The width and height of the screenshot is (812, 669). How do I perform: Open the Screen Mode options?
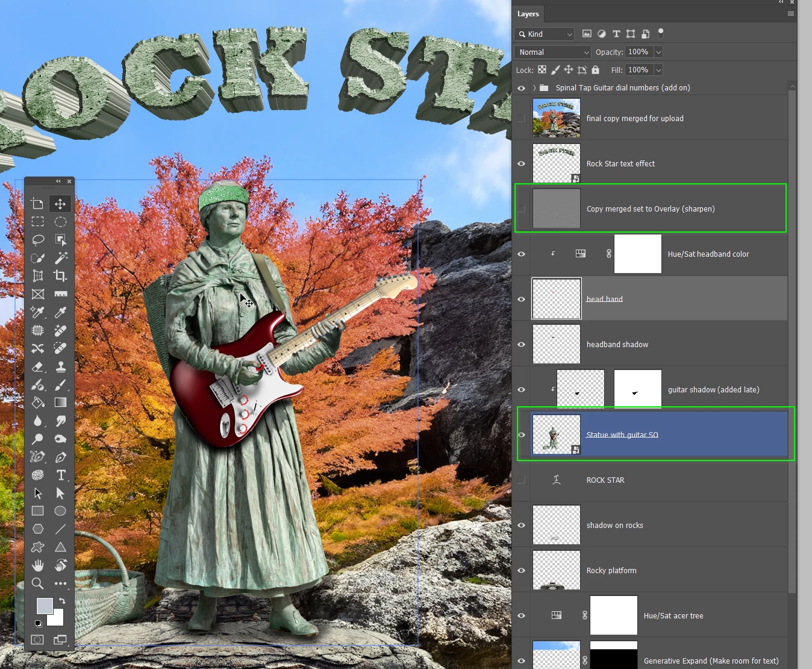[x=60, y=639]
